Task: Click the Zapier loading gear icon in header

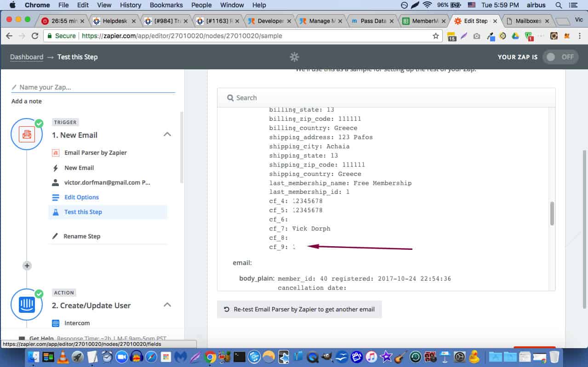Action: tap(294, 57)
